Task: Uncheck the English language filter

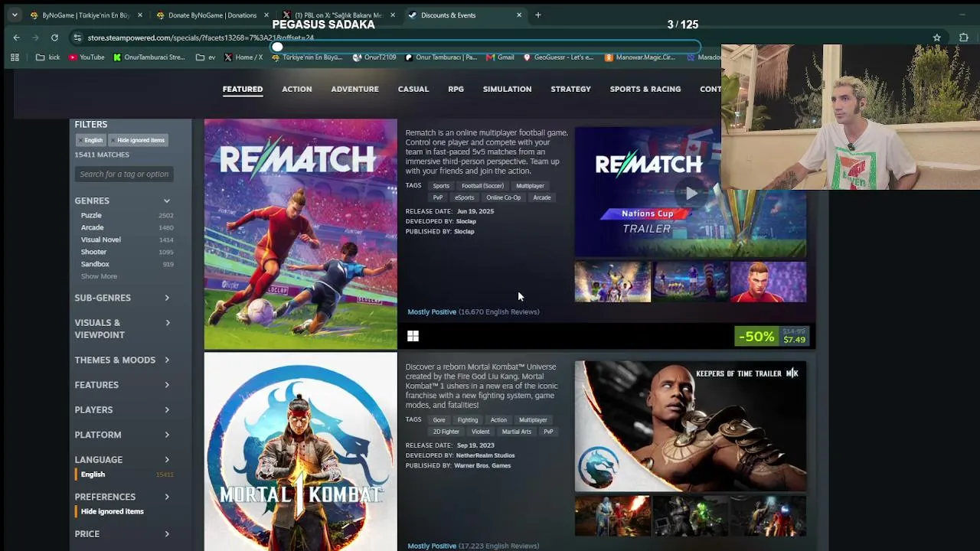Action: tap(93, 474)
